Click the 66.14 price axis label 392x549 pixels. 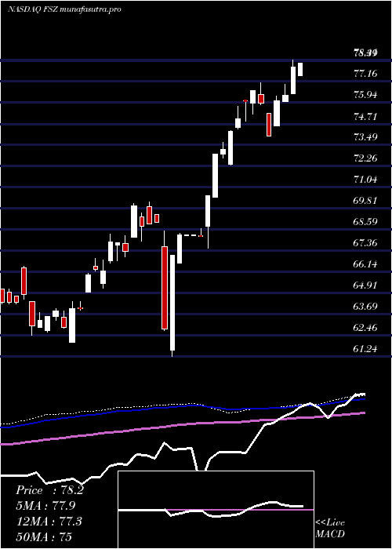click(x=365, y=264)
